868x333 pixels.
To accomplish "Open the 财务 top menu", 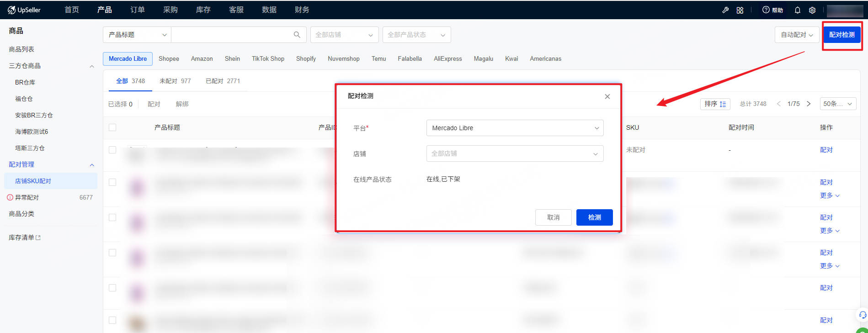I will tap(302, 10).
